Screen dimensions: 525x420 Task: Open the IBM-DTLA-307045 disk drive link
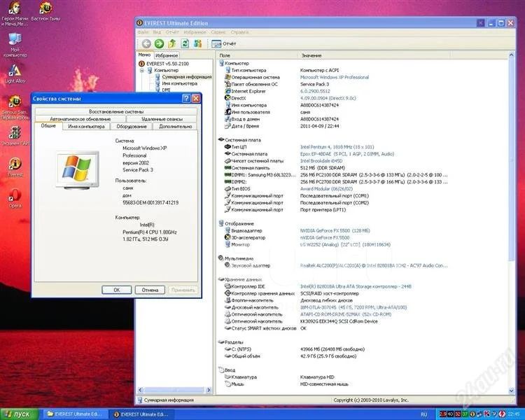353,307
